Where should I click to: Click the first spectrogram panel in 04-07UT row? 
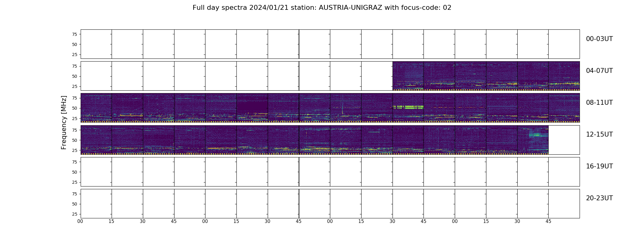[x=408, y=76]
